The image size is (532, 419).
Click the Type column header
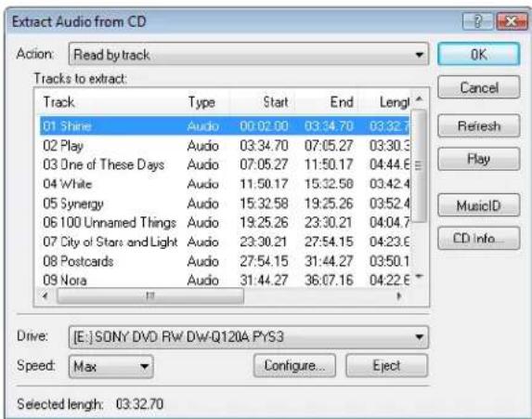click(x=207, y=102)
